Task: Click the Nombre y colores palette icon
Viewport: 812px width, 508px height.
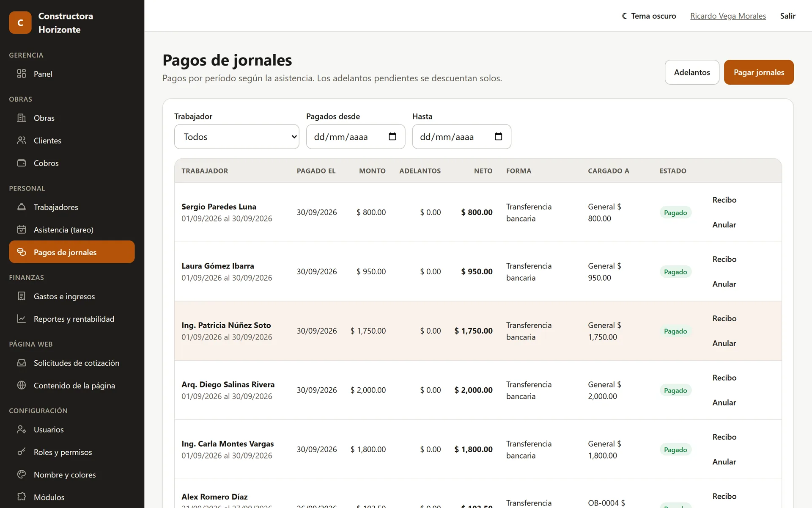Action: pyautogui.click(x=22, y=475)
